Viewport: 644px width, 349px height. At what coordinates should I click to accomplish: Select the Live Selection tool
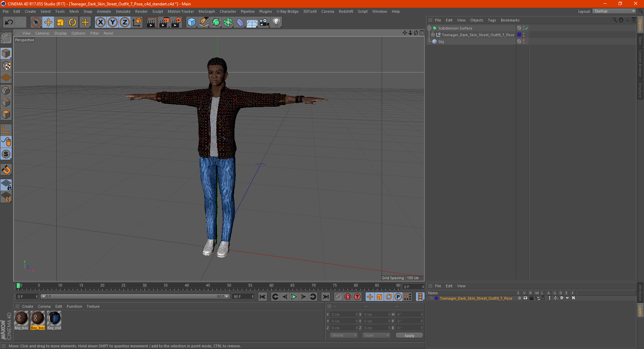(36, 22)
